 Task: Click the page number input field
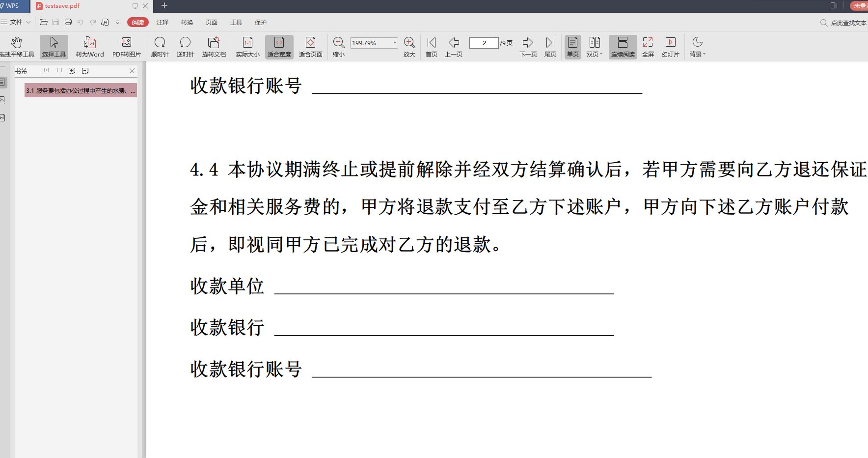[484, 43]
